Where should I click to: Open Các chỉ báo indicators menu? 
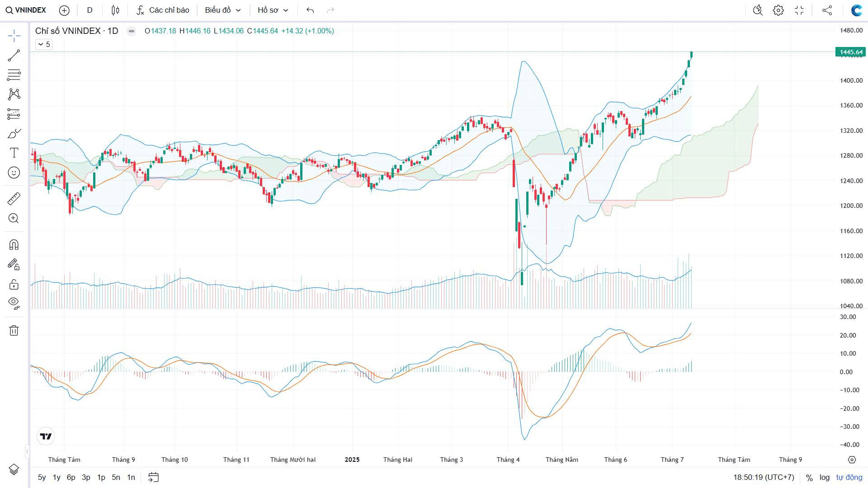pos(163,10)
